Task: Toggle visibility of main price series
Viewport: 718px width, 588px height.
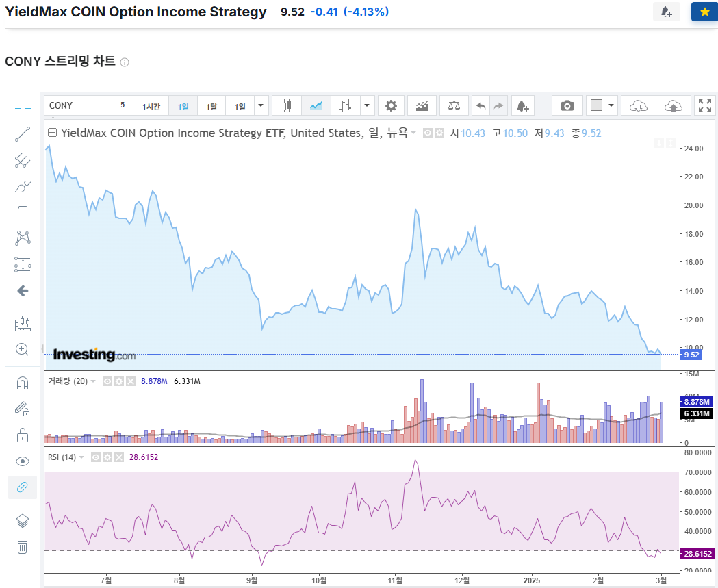Action: [x=428, y=133]
